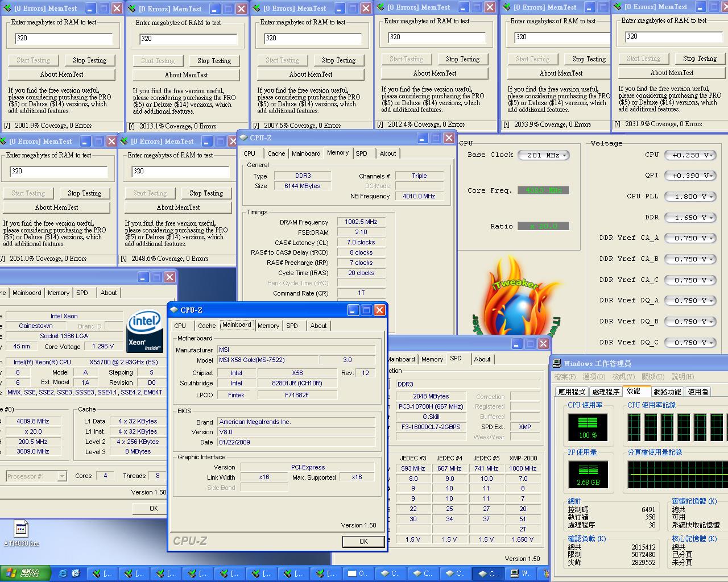
Task: Open the DDR Vref DQ_C dropdown
Action: coord(690,343)
